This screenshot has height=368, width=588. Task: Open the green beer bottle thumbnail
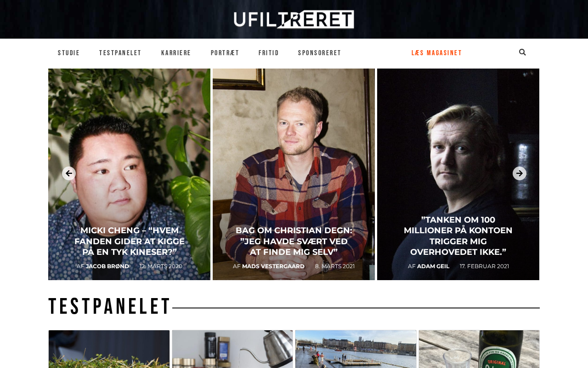(479, 349)
